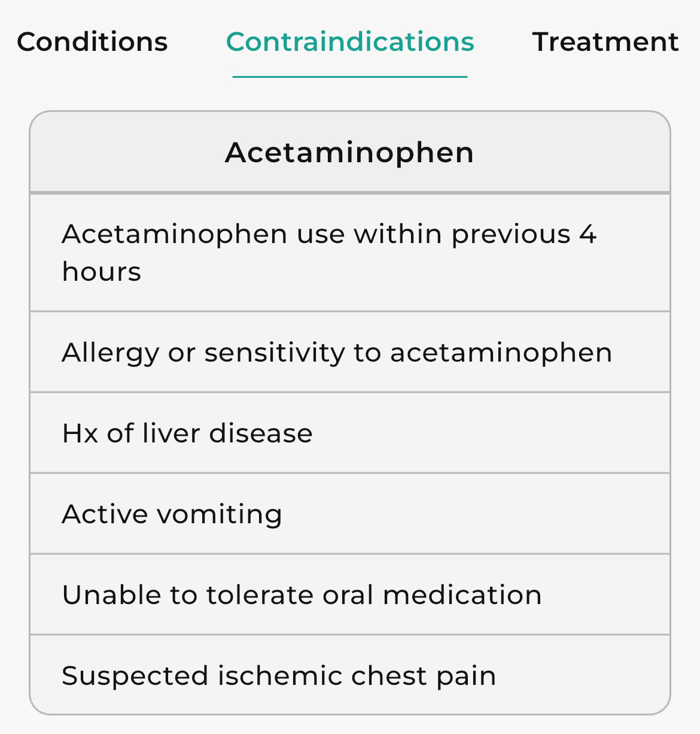Click the word 'vomiting' in the list
Image resolution: width=700 pixels, height=734 pixels.
click(220, 514)
